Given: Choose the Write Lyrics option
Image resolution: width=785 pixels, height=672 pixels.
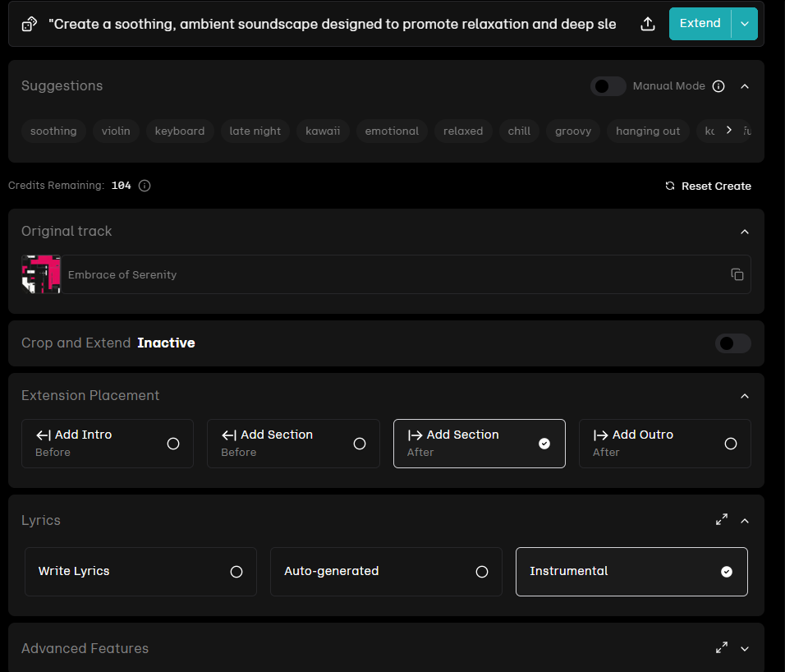Looking at the screenshot, I should click(x=140, y=571).
